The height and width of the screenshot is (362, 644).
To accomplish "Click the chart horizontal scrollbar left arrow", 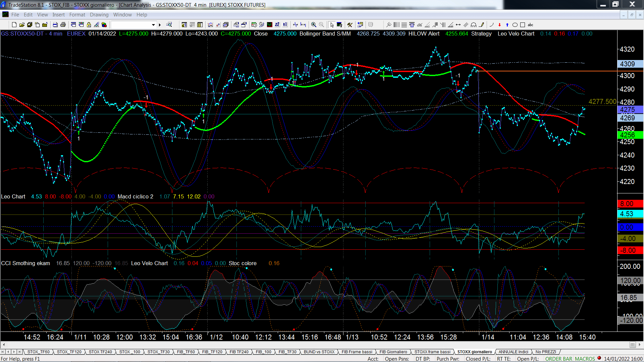I will pyautogui.click(x=4, y=345).
